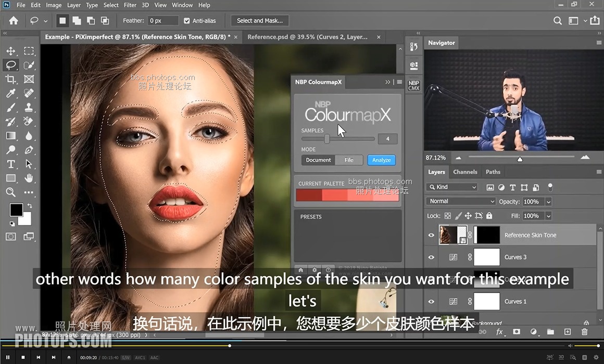Hide the Reference Skin Tone layer

click(432, 235)
